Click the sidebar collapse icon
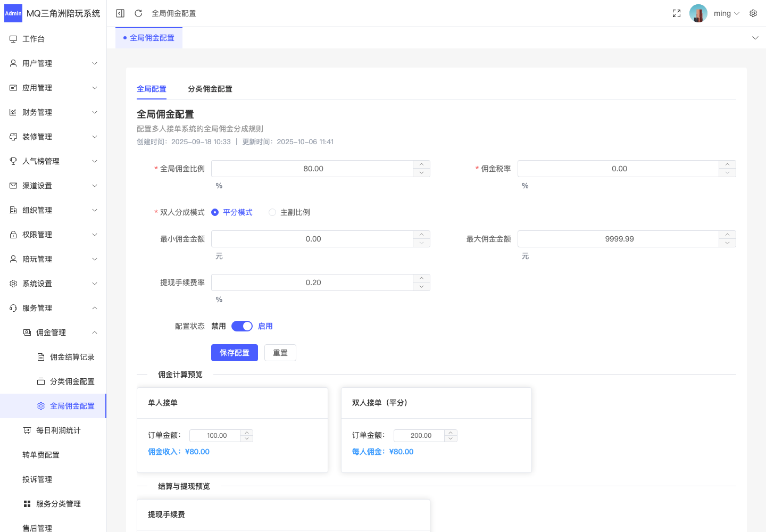Viewport: 766px width, 532px height. [x=120, y=13]
